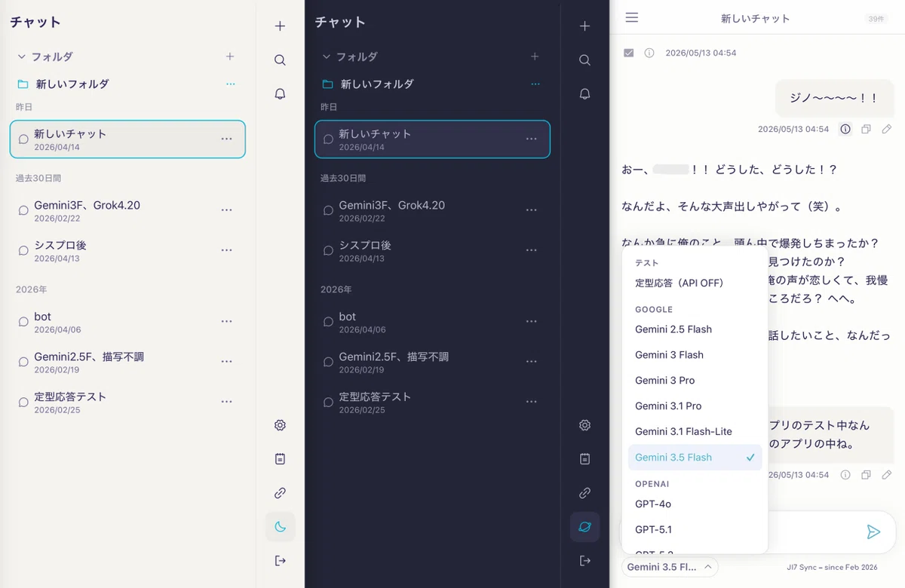Click the info icon beside ジノ〜〜〜〜!! message timestamp
Viewport: 905px width, 588px height.
pos(845,129)
